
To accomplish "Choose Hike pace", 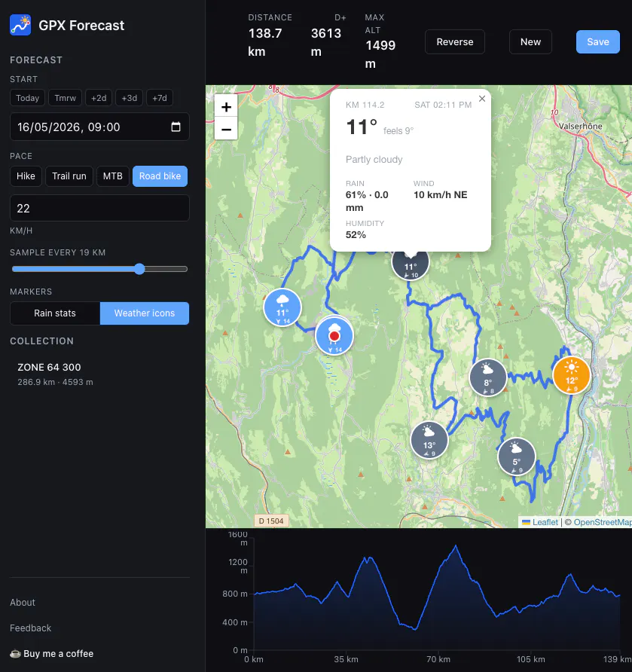I will (x=26, y=176).
